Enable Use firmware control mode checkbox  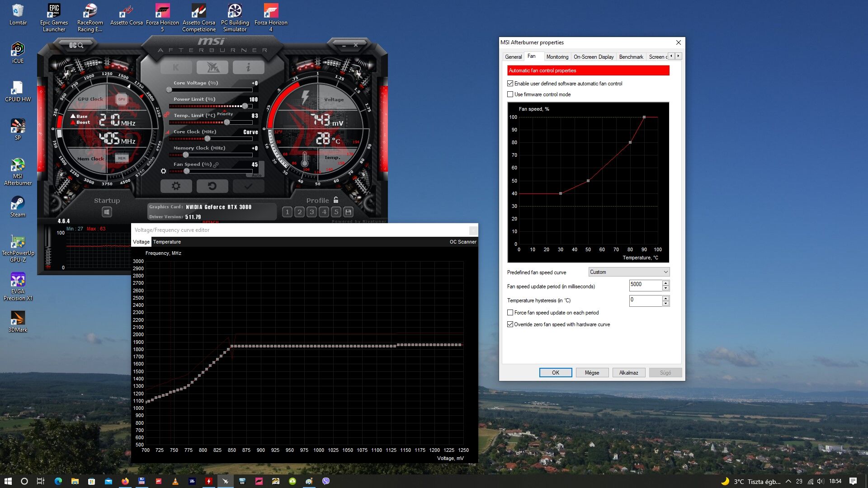[510, 94]
